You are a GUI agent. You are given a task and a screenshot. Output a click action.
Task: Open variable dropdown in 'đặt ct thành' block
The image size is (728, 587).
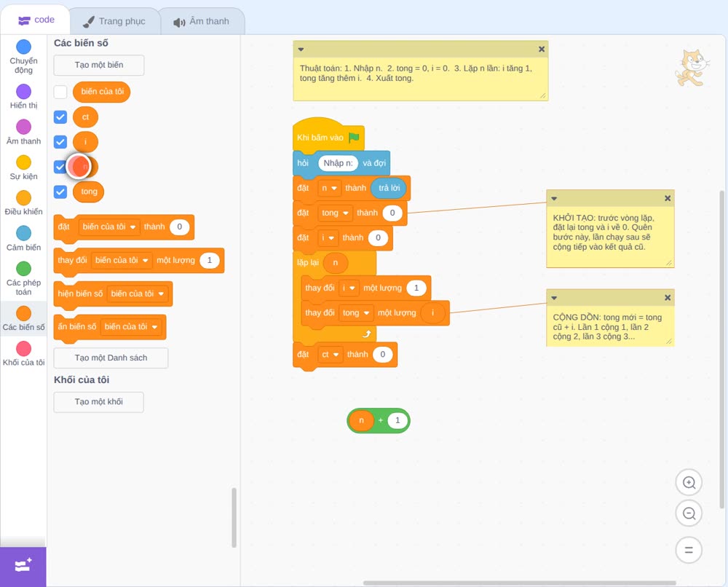[331, 355]
